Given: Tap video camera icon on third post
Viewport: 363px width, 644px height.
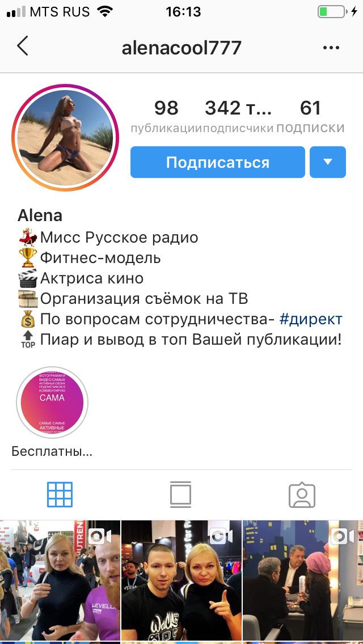Looking at the screenshot, I should pos(343,536).
